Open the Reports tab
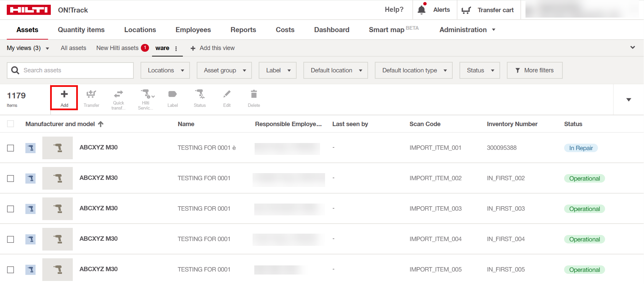This screenshot has width=644, height=284. click(x=243, y=30)
